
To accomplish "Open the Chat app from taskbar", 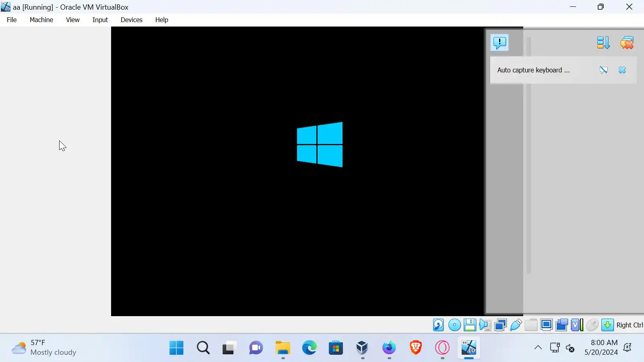I will coord(256,348).
